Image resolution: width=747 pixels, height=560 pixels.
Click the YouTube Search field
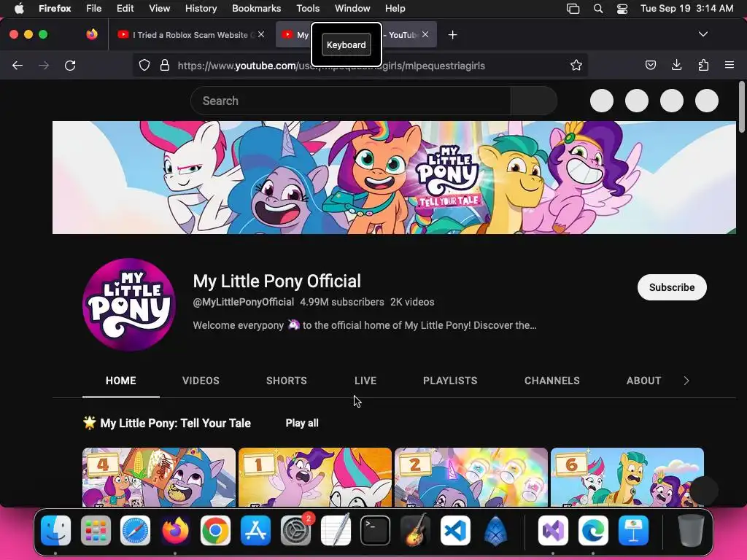(351, 101)
